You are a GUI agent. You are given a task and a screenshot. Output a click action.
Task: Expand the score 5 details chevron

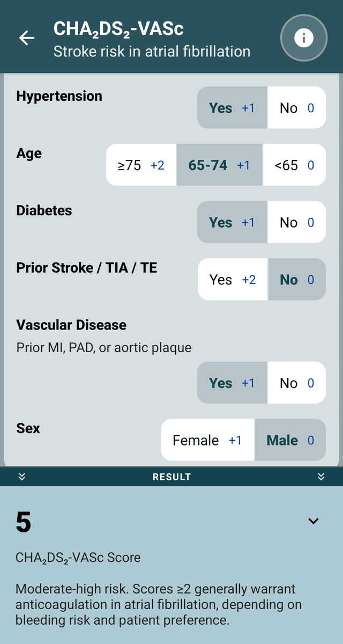[x=313, y=521]
